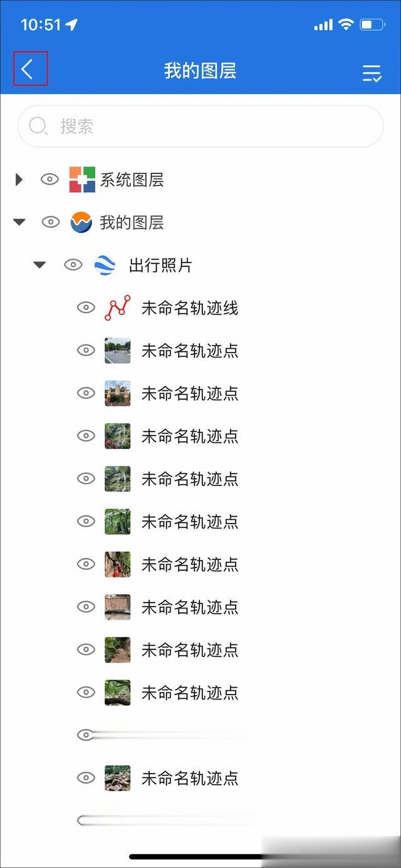The image size is (401, 868).
Task: Click the 出行照片 blue globe icon
Action: (x=105, y=265)
